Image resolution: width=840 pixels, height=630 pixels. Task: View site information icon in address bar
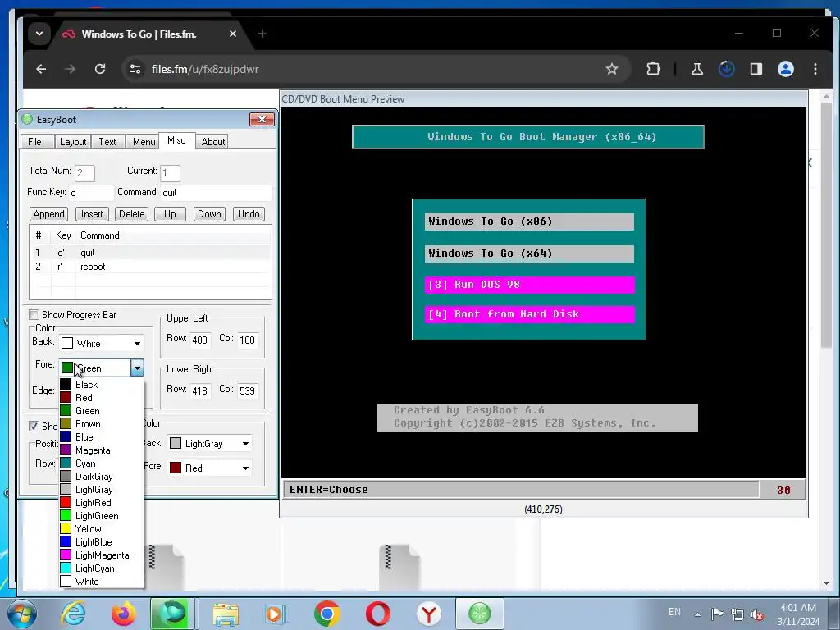(135, 69)
